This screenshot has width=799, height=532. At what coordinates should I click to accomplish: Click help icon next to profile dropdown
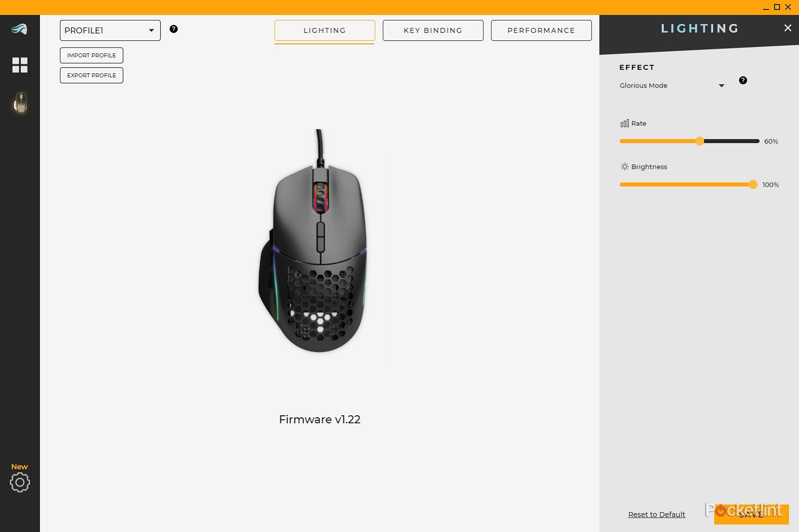[174, 29]
